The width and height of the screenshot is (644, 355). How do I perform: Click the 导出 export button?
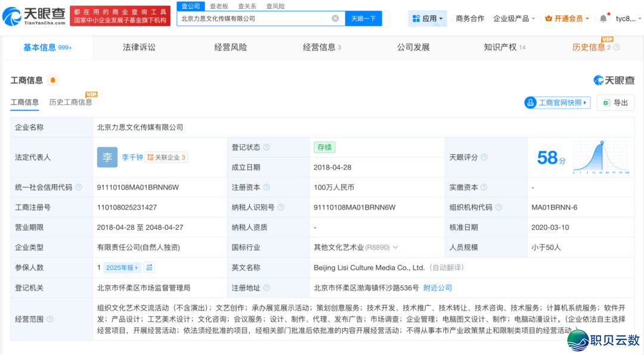point(615,102)
